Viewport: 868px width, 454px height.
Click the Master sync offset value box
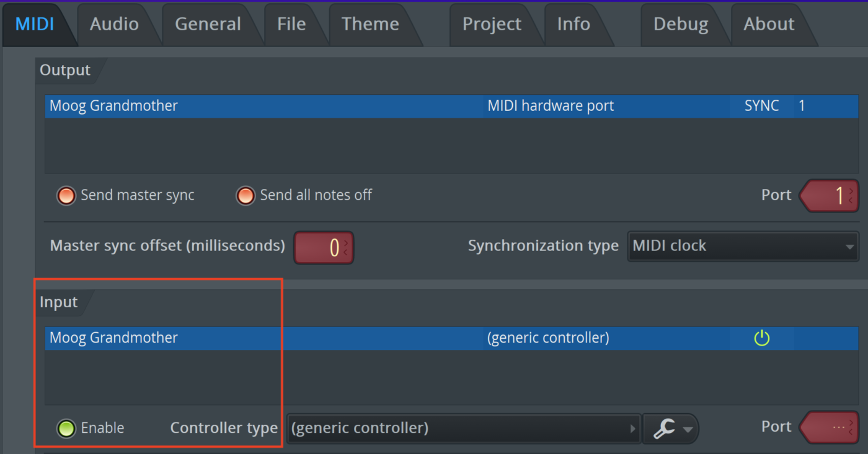point(324,248)
